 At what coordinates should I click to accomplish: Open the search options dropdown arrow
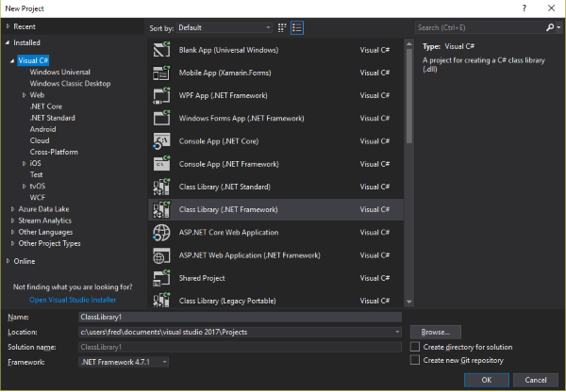558,27
